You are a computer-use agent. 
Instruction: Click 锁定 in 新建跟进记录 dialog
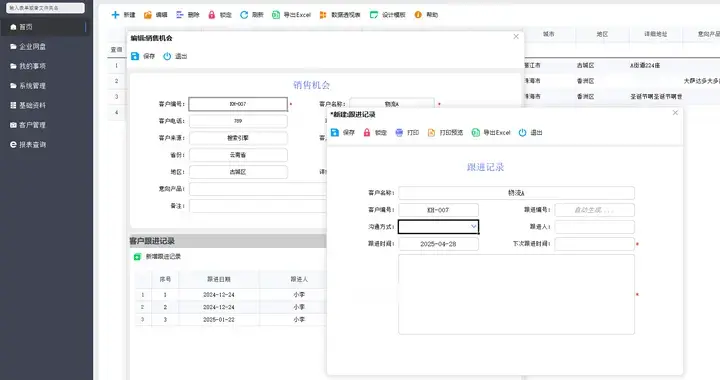pyautogui.click(x=375, y=133)
